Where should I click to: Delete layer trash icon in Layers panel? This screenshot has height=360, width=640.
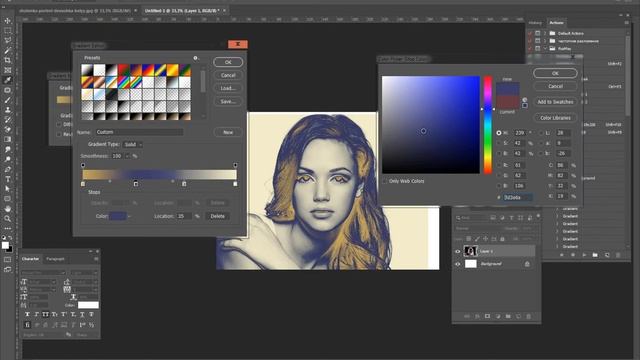pos(529,316)
